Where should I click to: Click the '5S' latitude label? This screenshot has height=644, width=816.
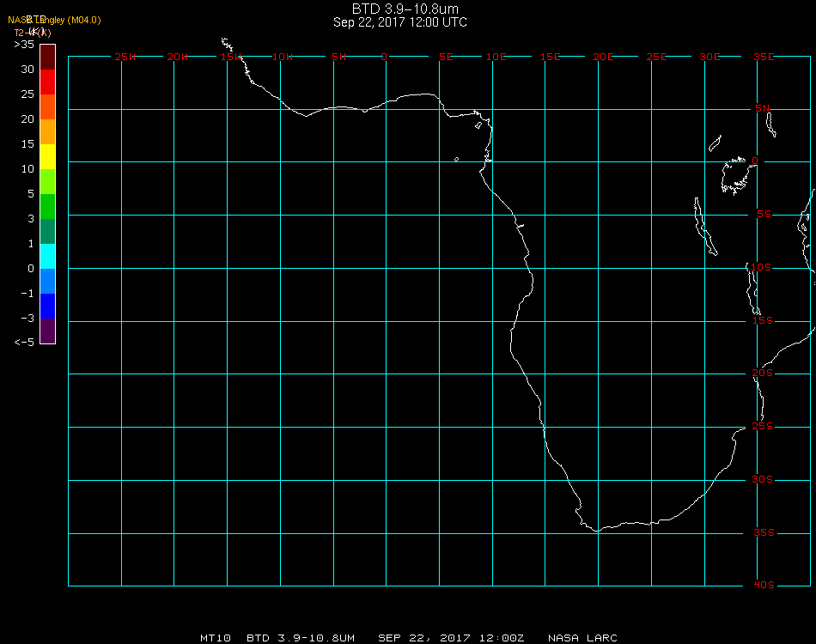[x=764, y=215]
